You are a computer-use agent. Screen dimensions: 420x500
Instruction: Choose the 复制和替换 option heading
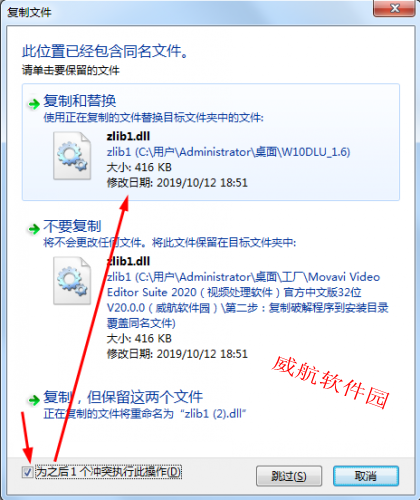pyautogui.click(x=80, y=101)
